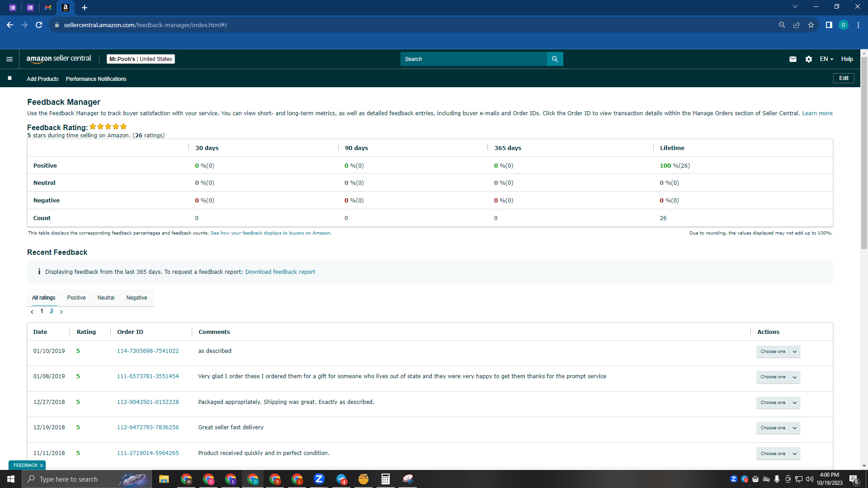Open the buyer messages envelope icon
868x488 pixels.
click(x=793, y=59)
